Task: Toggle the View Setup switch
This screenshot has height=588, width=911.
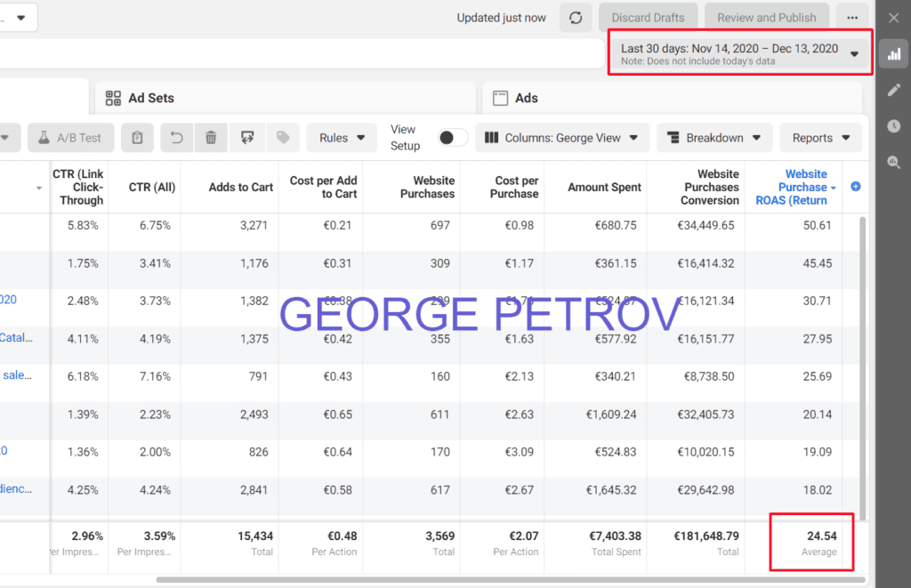Action: (453, 138)
